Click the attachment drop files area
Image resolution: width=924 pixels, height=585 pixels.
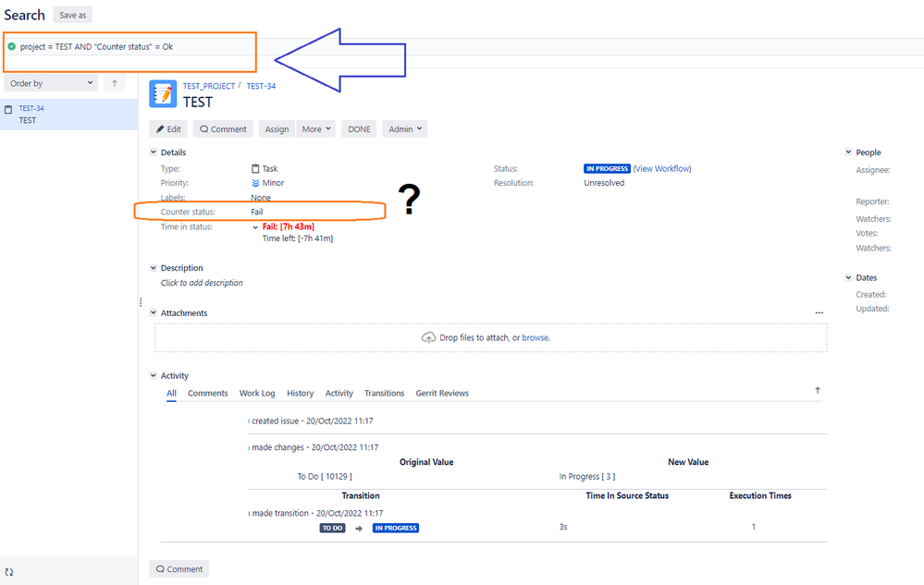(x=491, y=337)
